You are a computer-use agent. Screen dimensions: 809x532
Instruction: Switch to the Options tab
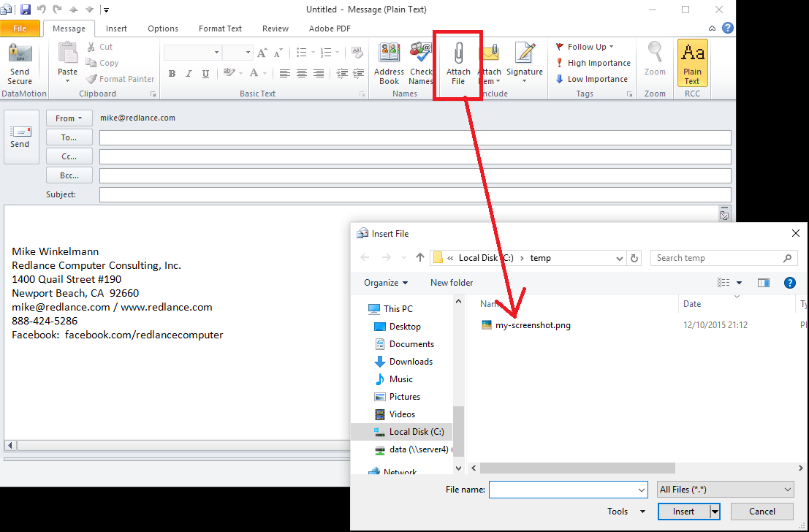(162, 28)
